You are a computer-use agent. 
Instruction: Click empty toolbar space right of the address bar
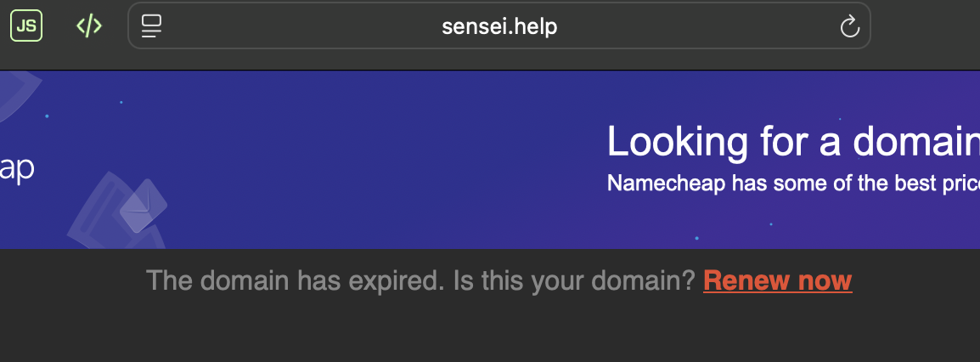tap(926, 26)
